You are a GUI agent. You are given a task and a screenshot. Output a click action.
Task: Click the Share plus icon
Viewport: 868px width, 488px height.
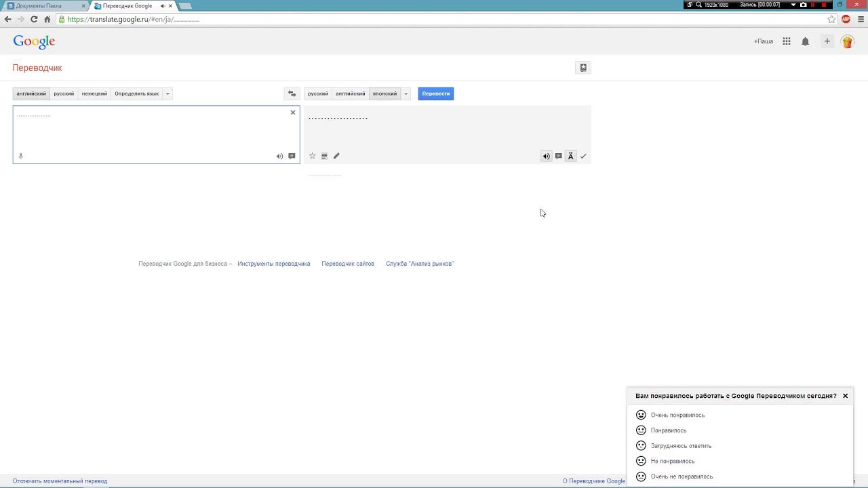tap(827, 41)
